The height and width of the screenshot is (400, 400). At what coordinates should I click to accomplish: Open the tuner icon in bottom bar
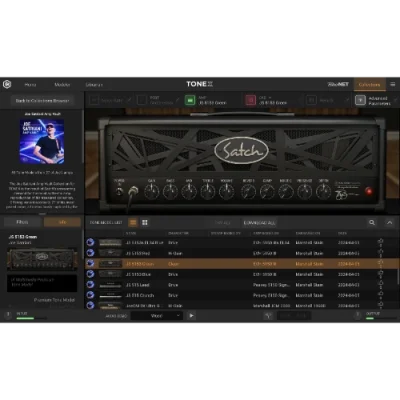(268, 316)
